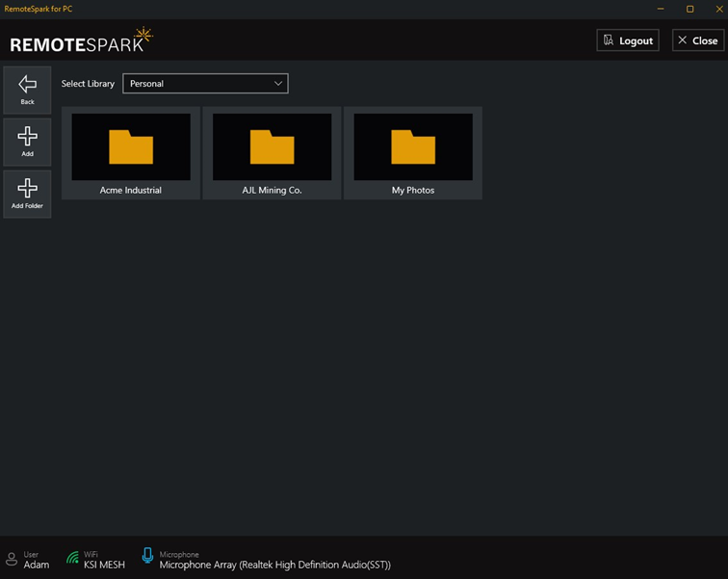Close window via title bar X
The image size is (728, 579).
click(x=719, y=9)
